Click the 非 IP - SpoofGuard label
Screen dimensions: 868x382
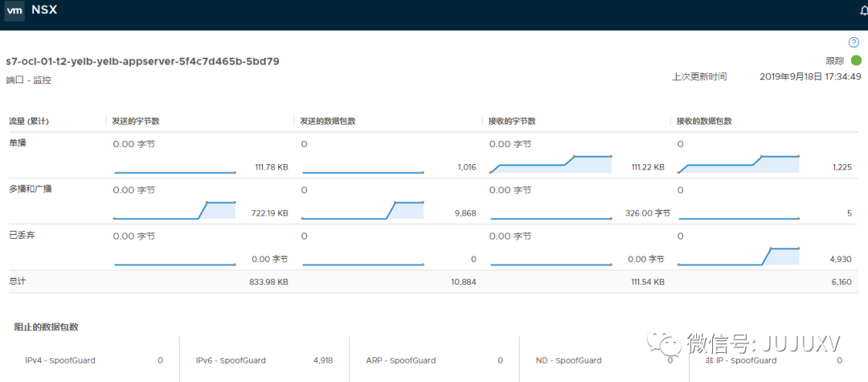(741, 360)
